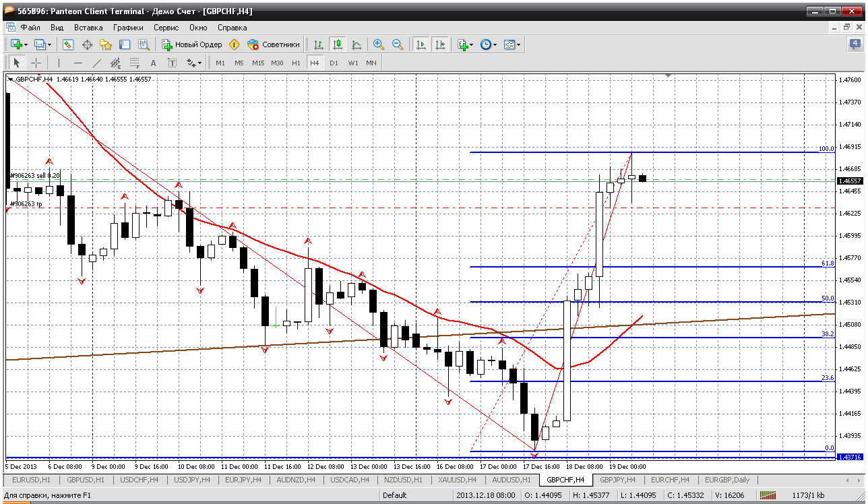The height and width of the screenshot is (504, 868).
Task: Toggle Auto Scroll of the chart
Action: 421,44
